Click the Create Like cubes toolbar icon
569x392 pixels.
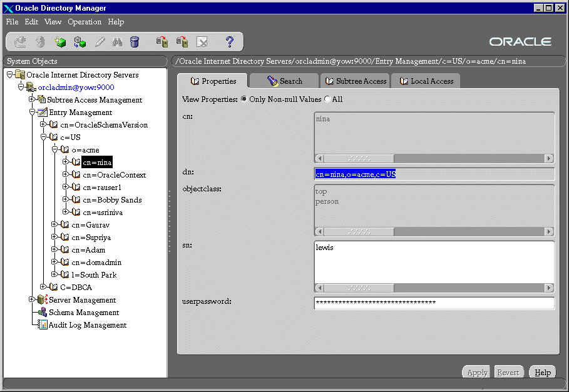click(79, 42)
